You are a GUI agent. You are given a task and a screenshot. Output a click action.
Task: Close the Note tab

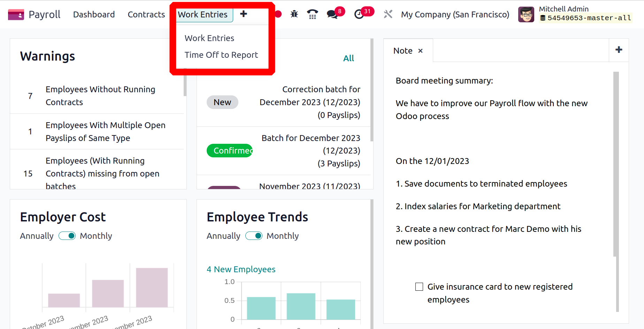point(421,51)
